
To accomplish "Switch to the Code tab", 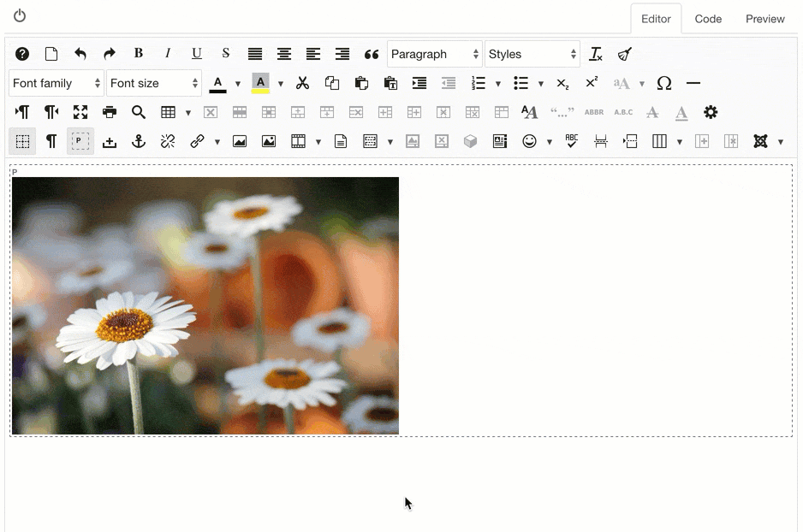I will click(x=707, y=19).
